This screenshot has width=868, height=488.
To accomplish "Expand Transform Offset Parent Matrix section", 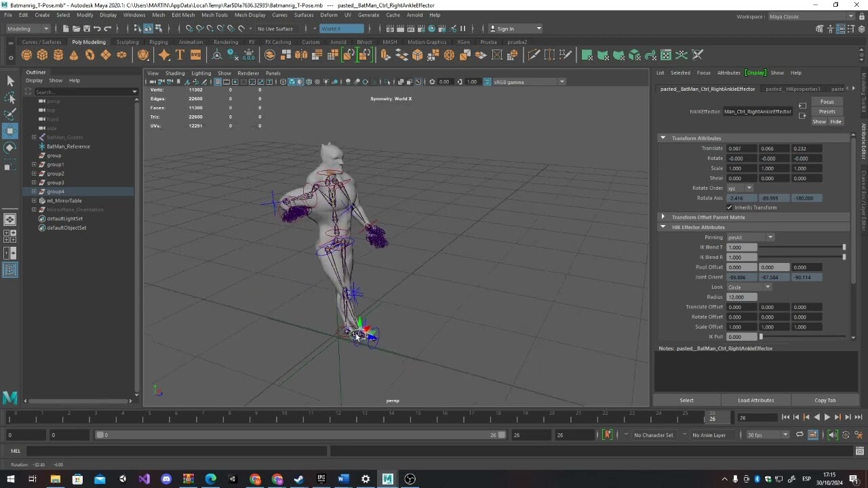I will coord(663,218).
